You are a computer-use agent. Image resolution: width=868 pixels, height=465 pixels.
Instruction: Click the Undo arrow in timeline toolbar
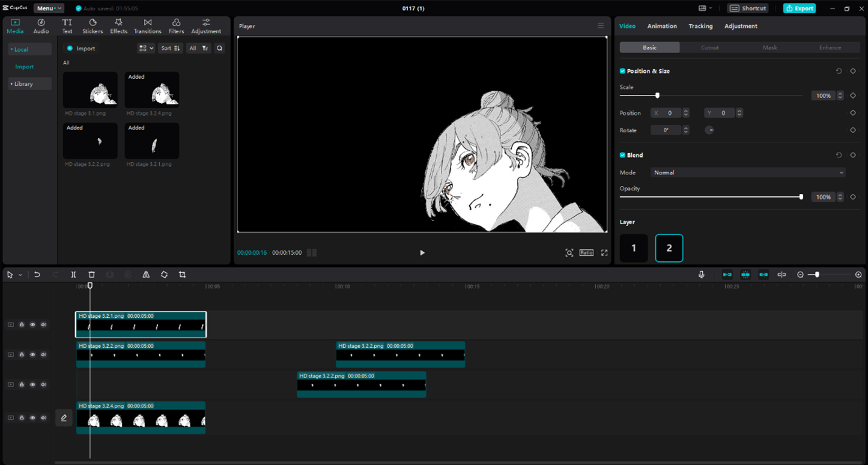[x=37, y=275]
